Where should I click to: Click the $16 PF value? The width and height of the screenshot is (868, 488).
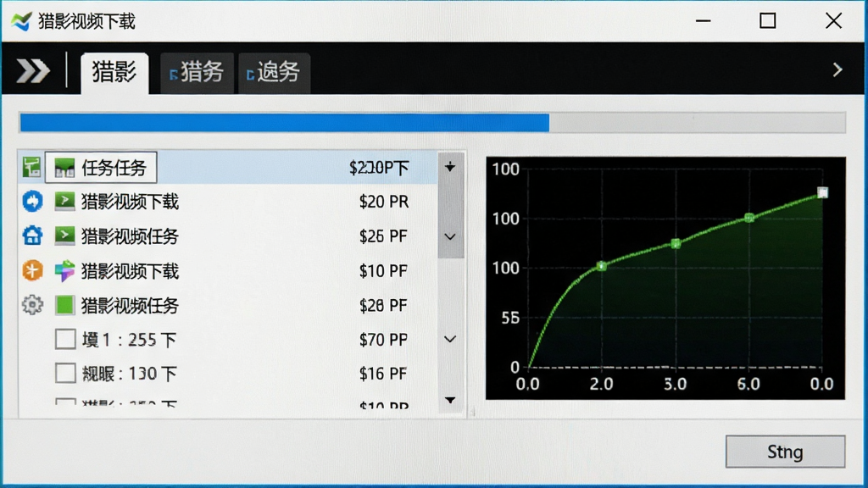coord(383,374)
